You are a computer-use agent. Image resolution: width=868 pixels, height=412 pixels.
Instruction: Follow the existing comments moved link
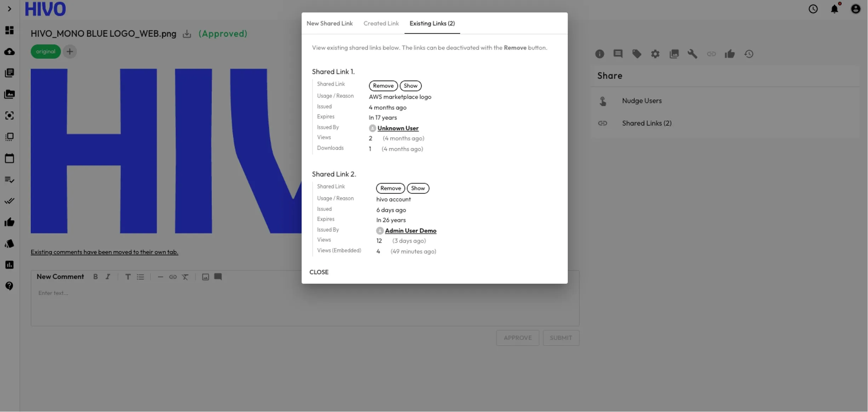tap(104, 252)
